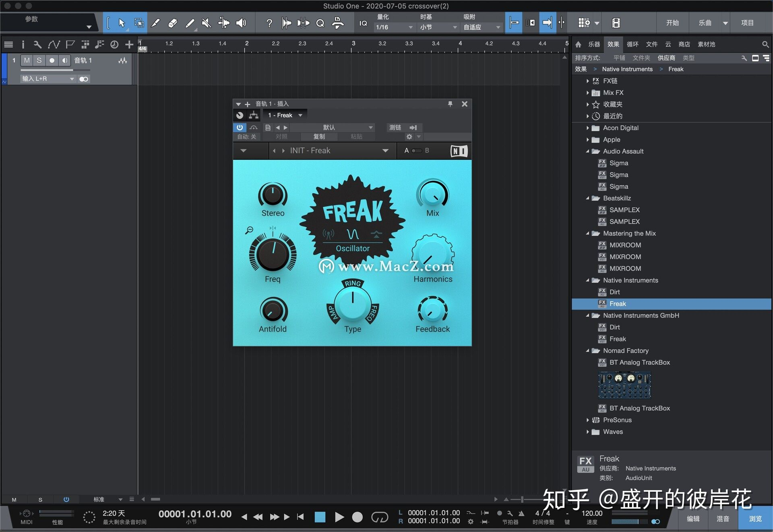This screenshot has height=532, width=773.
Task: Toggle Freak plugin power bypass button
Action: (240, 127)
